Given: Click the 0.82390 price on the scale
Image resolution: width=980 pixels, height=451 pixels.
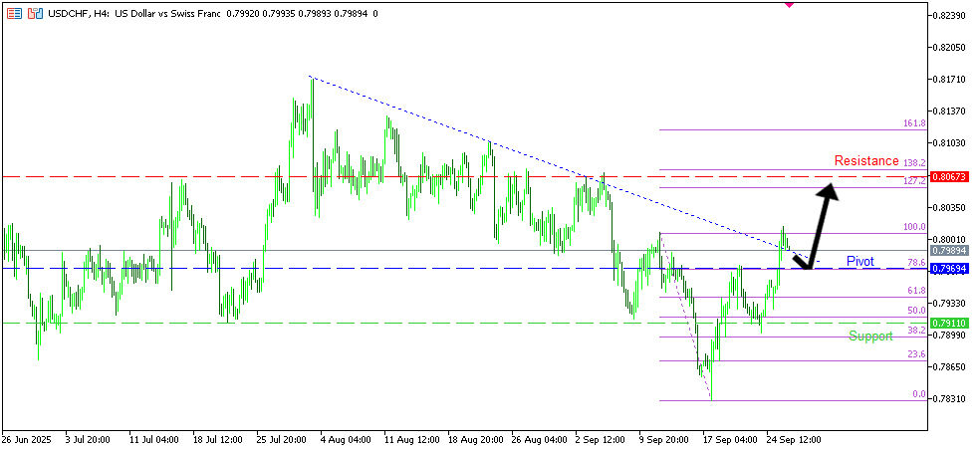Looking at the screenshot, I should [948, 16].
